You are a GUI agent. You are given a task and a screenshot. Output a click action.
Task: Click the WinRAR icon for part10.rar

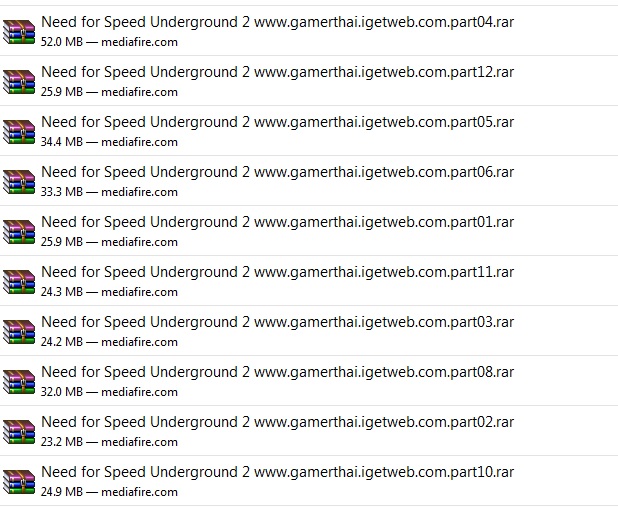pos(19,482)
